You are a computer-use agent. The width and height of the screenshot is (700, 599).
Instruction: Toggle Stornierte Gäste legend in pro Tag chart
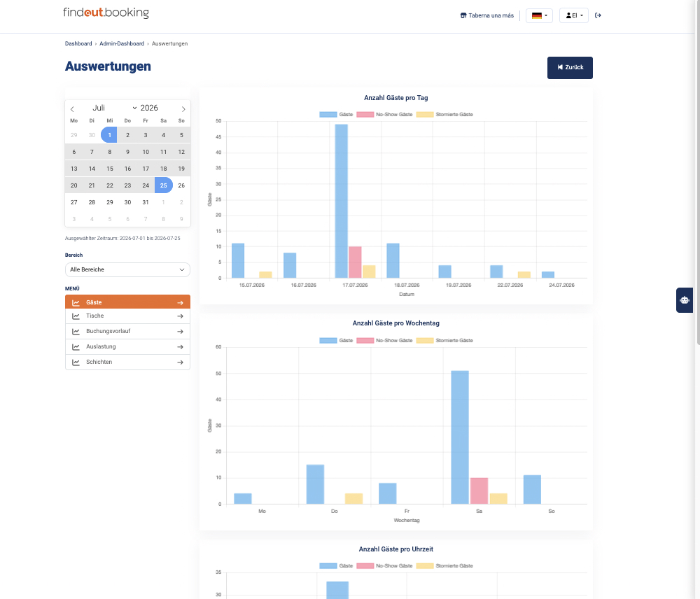pos(444,115)
